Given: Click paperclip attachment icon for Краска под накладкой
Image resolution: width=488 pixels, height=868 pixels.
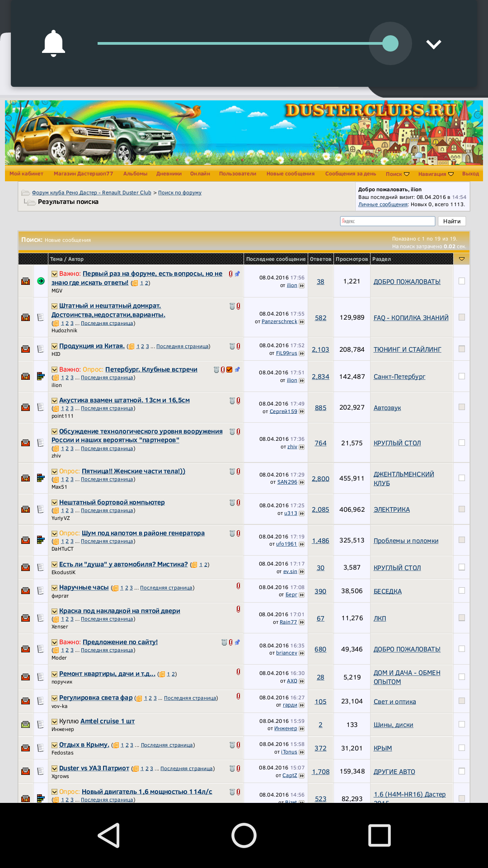Looking at the screenshot, I should coord(238,609).
